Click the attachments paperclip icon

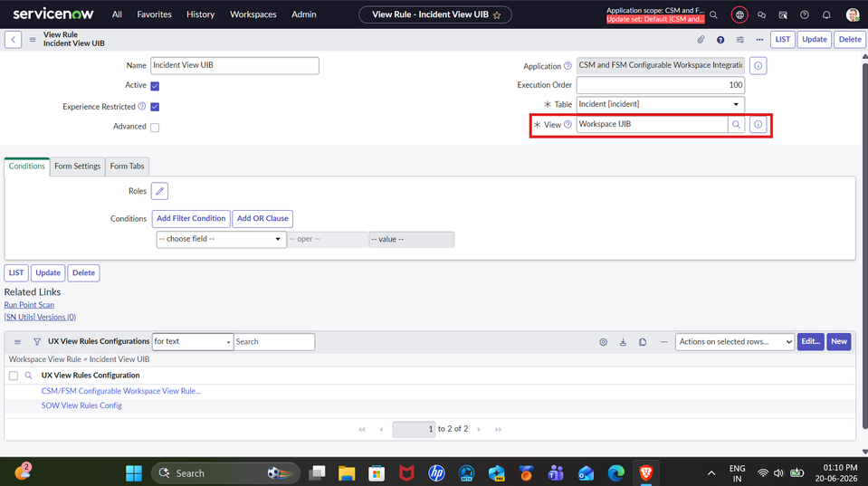701,39
